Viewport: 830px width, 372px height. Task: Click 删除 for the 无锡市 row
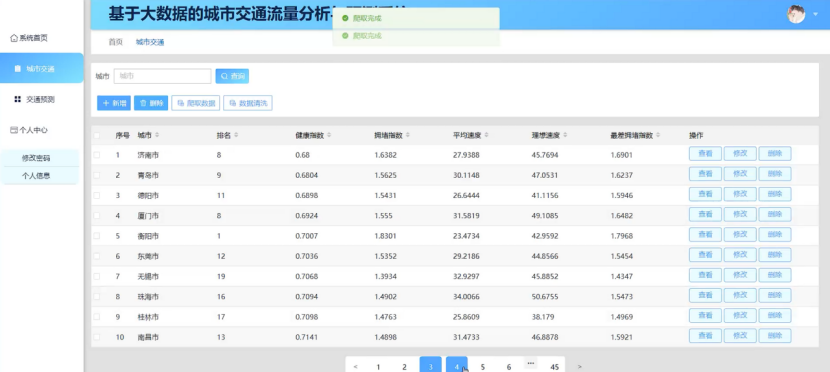click(775, 275)
